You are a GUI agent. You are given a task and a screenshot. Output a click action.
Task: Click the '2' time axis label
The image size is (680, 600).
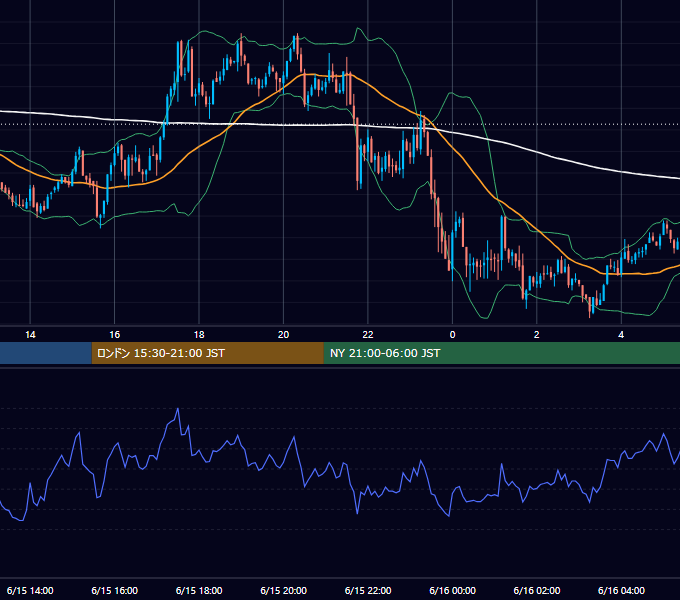click(x=536, y=335)
